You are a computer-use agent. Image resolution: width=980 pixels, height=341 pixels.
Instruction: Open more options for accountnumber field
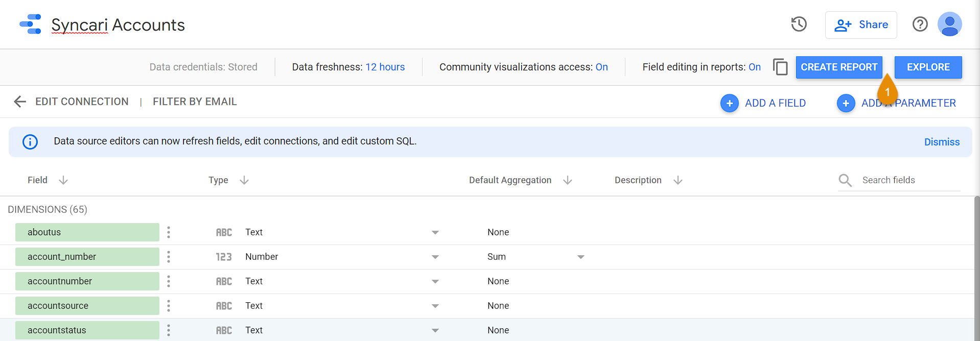pos(169,281)
